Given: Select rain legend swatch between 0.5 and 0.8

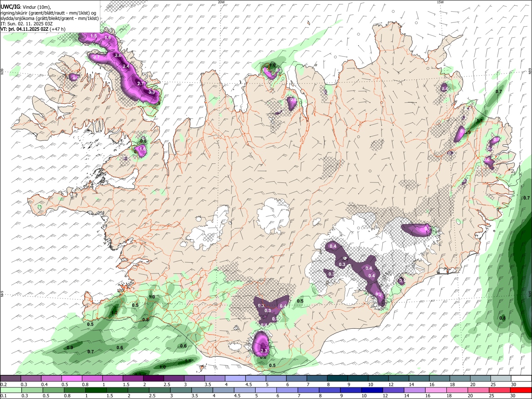Looking at the screenshot, I should (54, 390).
